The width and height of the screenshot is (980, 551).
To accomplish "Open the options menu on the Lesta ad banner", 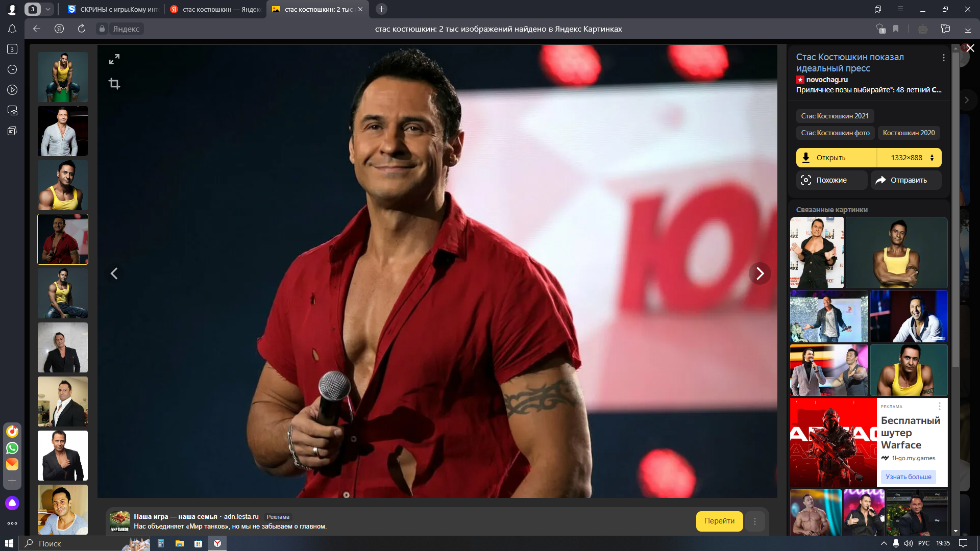I will (x=755, y=521).
